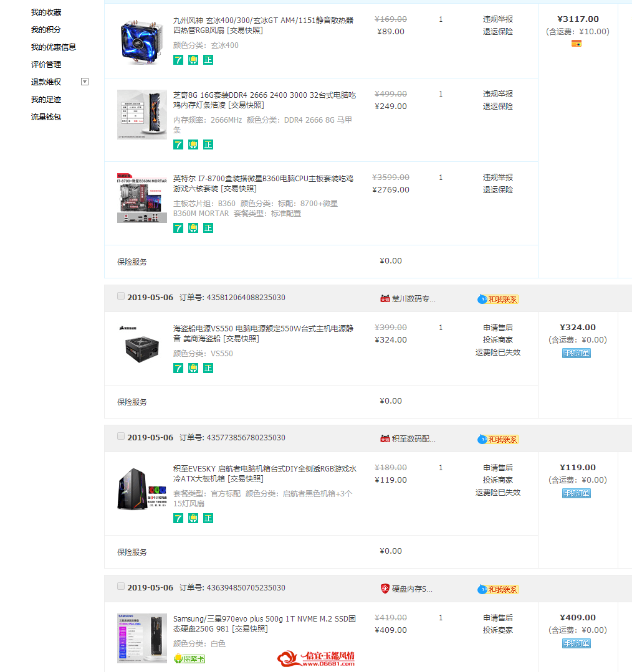Click the 7-day return icon under I7-8700 bundle
632x672 pixels.
coord(178,228)
